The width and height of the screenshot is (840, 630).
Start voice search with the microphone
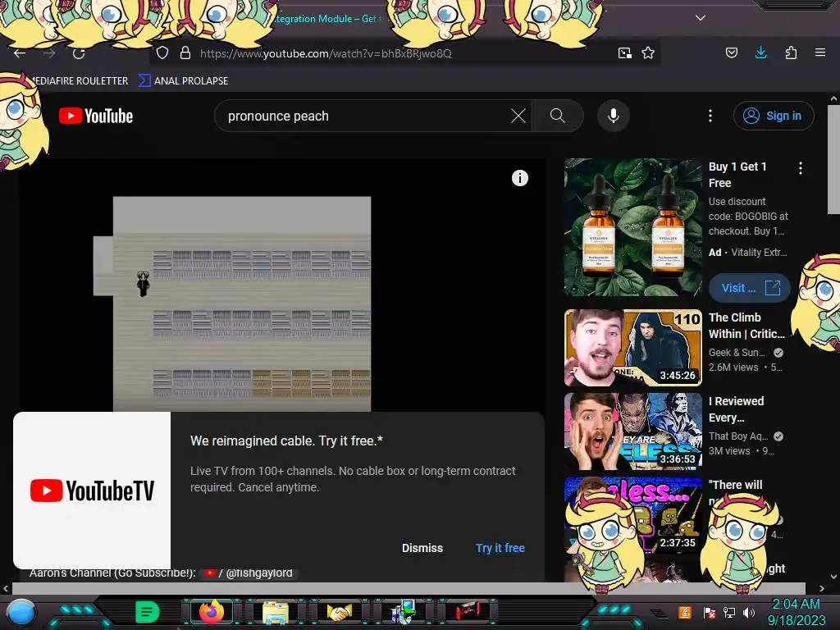point(614,116)
